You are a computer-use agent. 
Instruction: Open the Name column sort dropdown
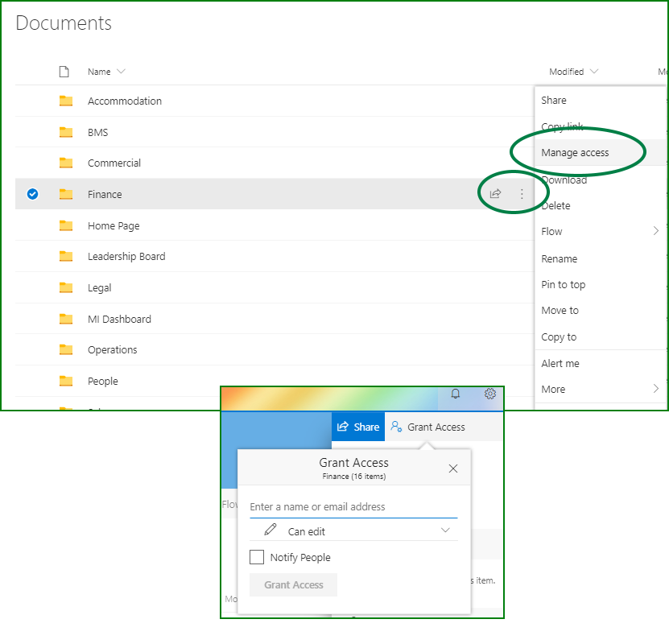click(122, 71)
